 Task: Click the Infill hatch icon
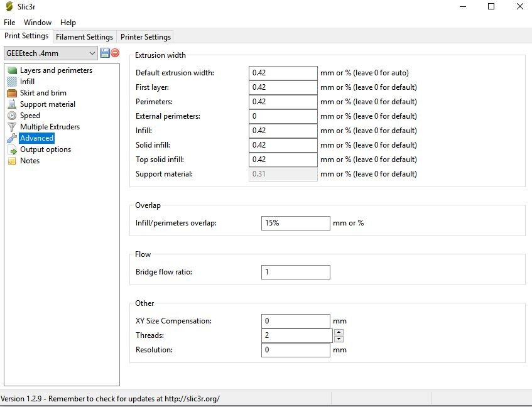pos(12,82)
